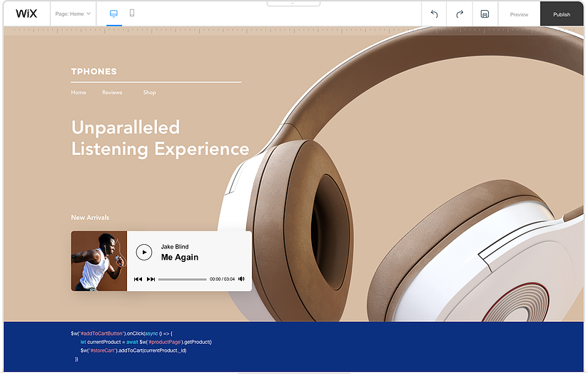Open the Page: Home dropdown
Image resolution: width=588 pixels, height=374 pixels.
pos(73,14)
